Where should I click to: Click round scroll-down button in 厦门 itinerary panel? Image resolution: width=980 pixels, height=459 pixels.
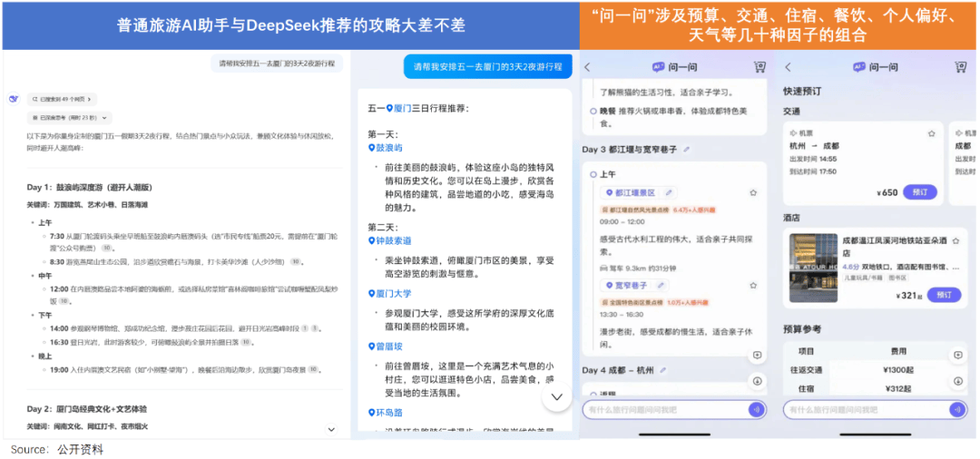coord(557,397)
